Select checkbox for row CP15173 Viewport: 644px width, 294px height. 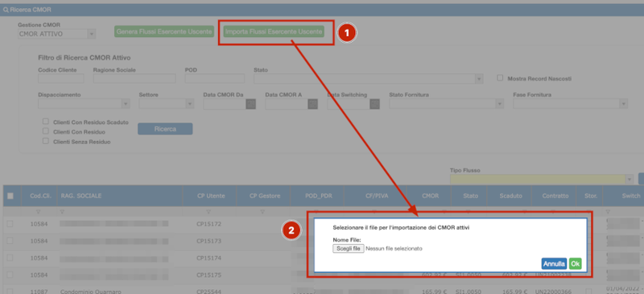(10, 241)
